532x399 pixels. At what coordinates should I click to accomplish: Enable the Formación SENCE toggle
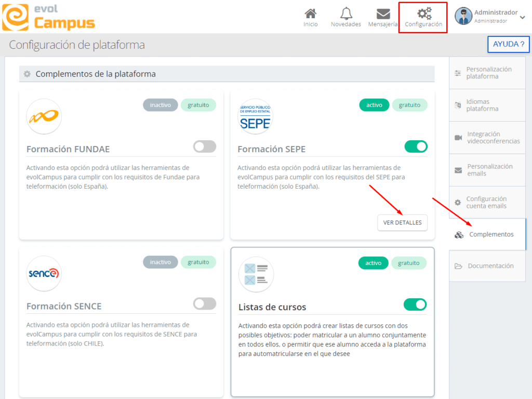pos(205,304)
